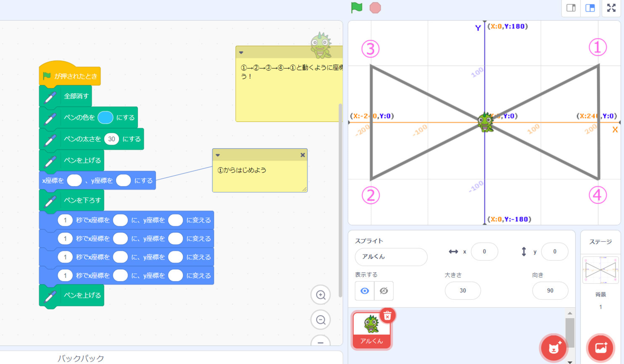Click the green flag to run

(356, 8)
